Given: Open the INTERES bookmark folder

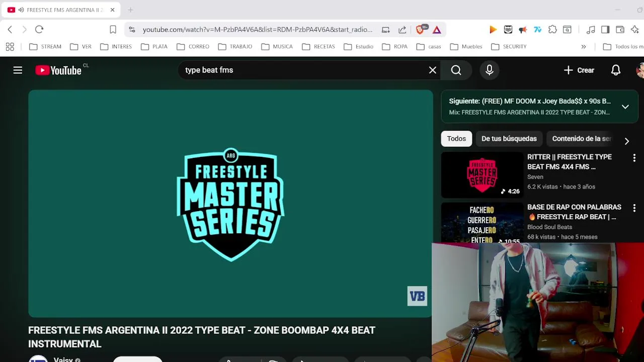Looking at the screenshot, I should click(116, 47).
